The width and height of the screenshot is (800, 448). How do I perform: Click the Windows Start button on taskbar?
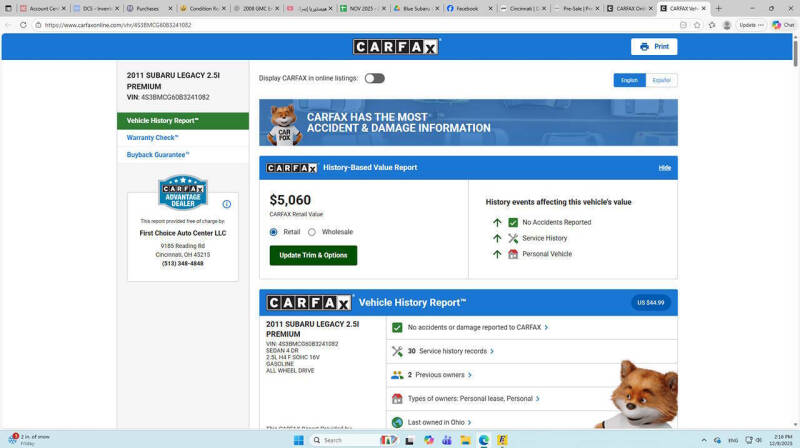[298, 440]
